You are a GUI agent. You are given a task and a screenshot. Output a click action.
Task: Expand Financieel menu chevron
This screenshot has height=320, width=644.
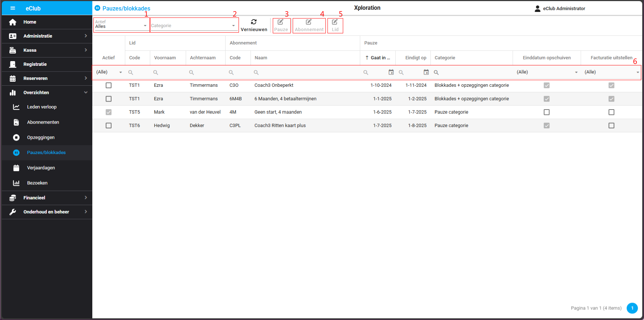point(86,197)
